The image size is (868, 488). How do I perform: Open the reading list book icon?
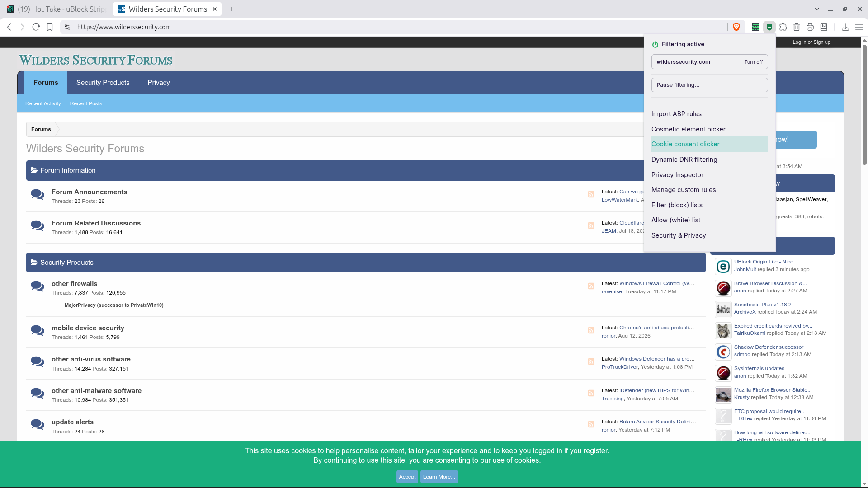[x=824, y=27]
